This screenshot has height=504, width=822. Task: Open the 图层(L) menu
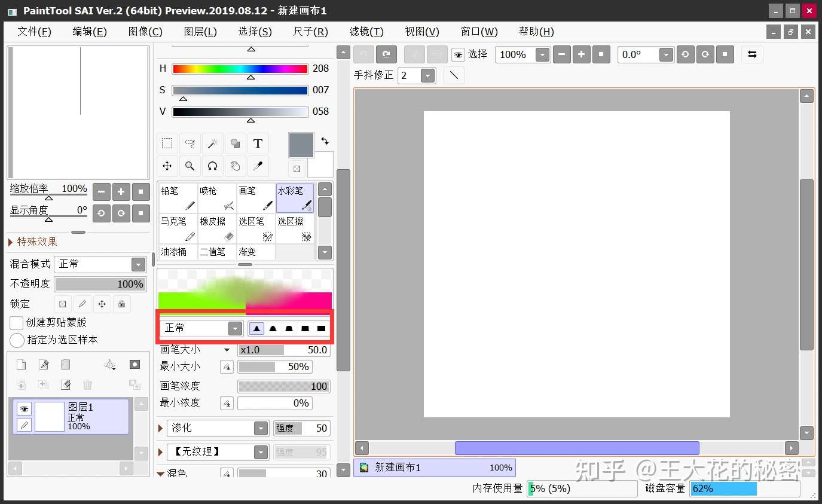200,32
